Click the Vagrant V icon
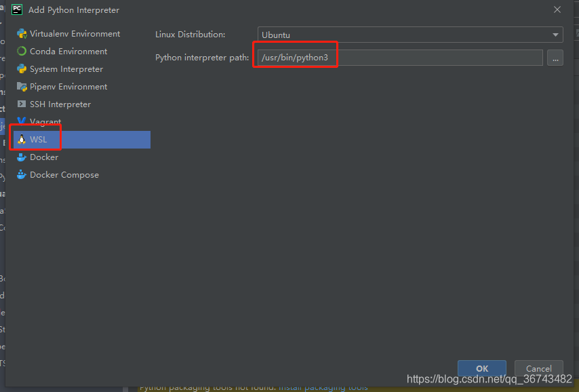This screenshot has width=579, height=392. pyautogui.click(x=22, y=121)
